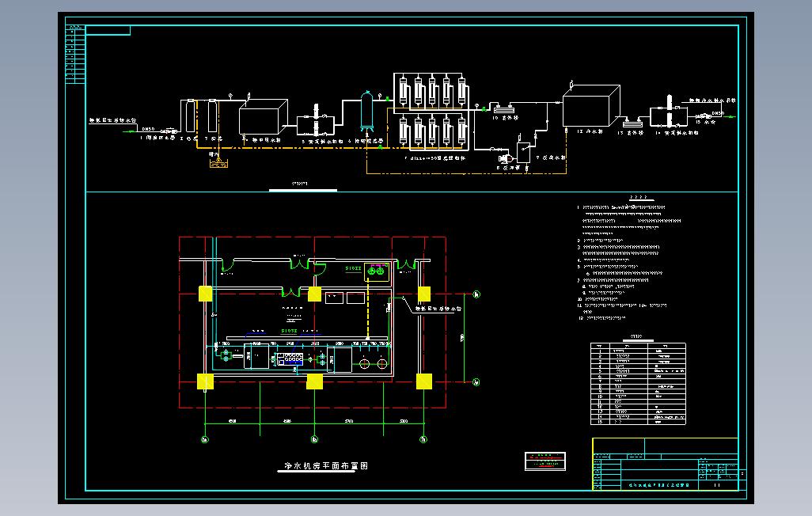Click the drawing title 净水机房平面布置图
Image resolution: width=812 pixels, height=516 pixels.
[326, 466]
